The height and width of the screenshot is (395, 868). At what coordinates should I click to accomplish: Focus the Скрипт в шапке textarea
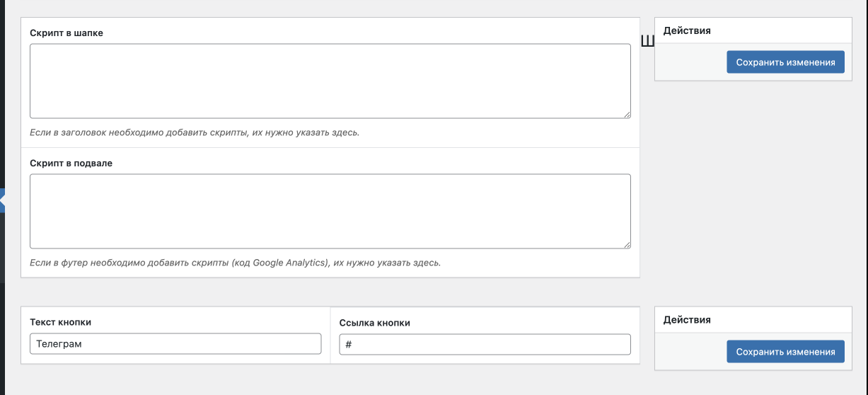coord(330,81)
